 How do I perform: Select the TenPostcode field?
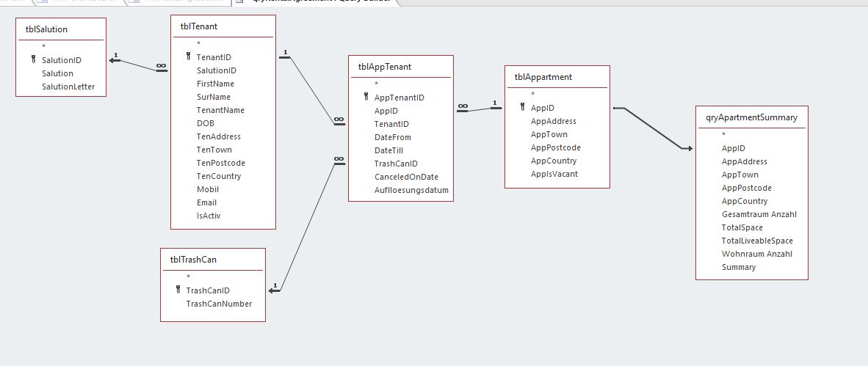[221, 163]
